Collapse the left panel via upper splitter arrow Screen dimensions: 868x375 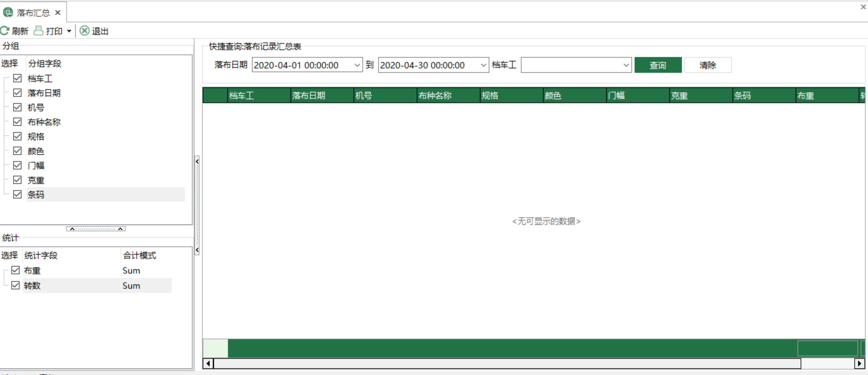(x=197, y=162)
